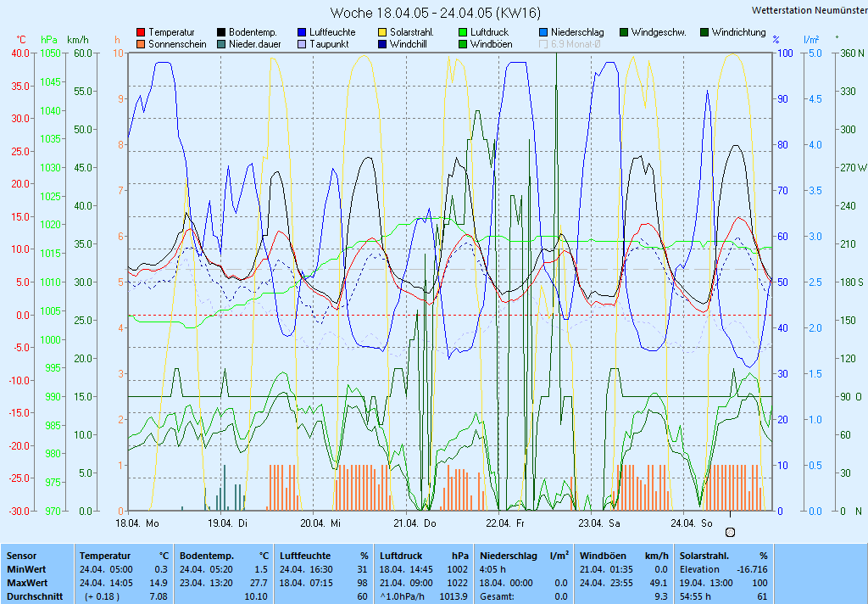Select the 19.04. Di date label

coord(227,523)
